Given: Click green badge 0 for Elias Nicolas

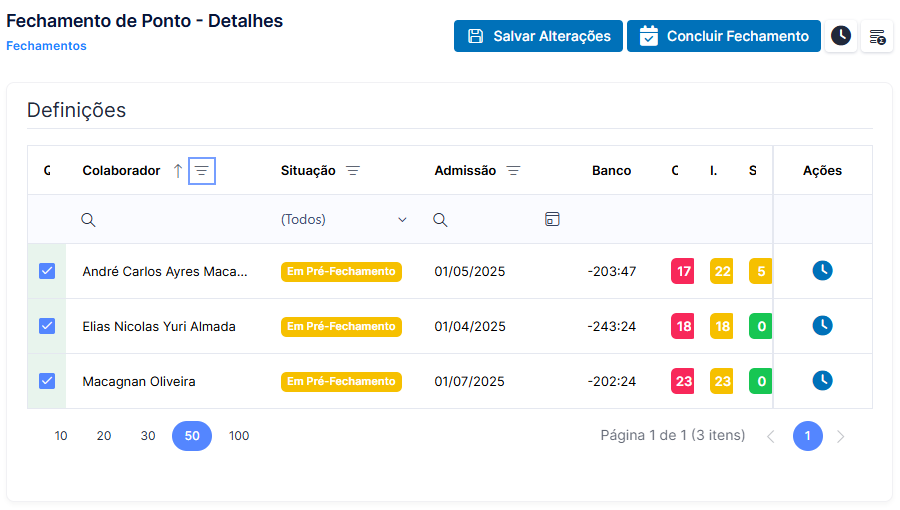Looking at the screenshot, I should (761, 326).
